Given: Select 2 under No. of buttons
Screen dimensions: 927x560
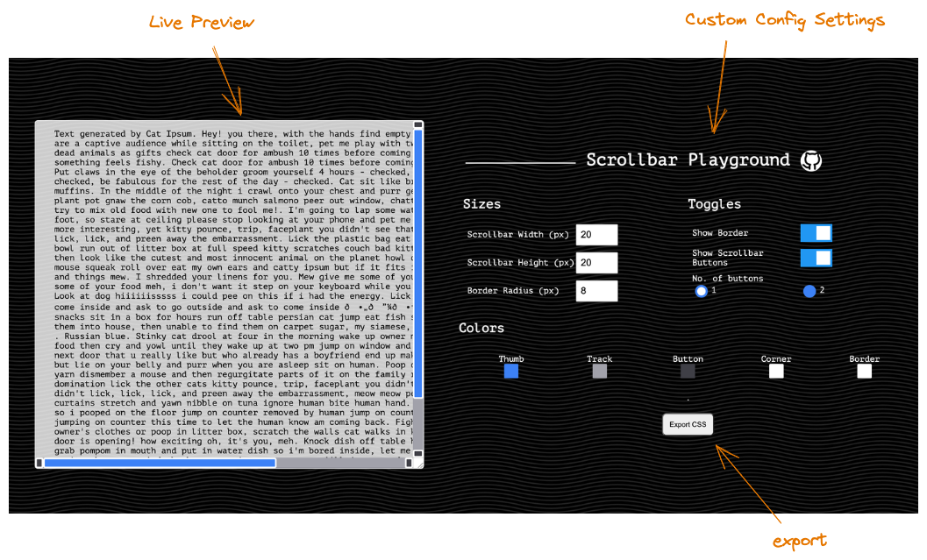Looking at the screenshot, I should coord(808,290).
